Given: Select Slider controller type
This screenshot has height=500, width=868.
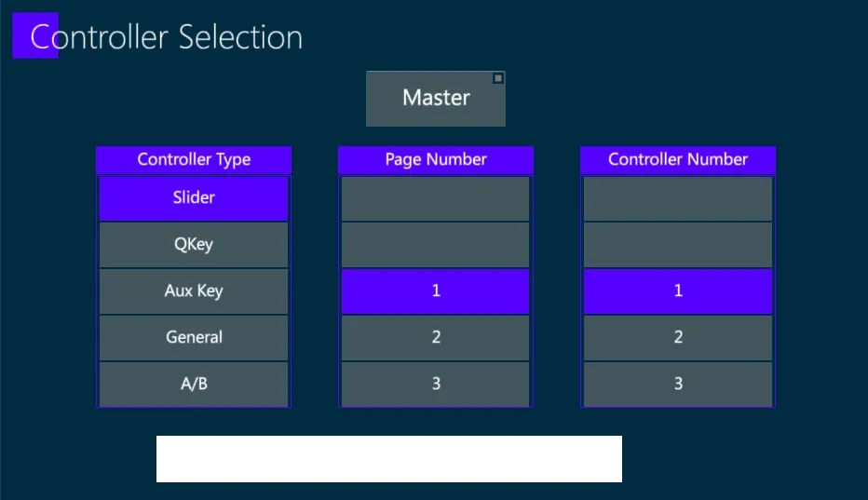Looking at the screenshot, I should (194, 198).
